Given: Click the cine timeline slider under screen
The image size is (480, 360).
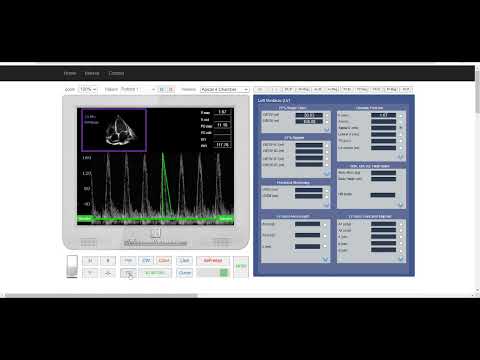Looking at the screenshot, I should (155, 243).
